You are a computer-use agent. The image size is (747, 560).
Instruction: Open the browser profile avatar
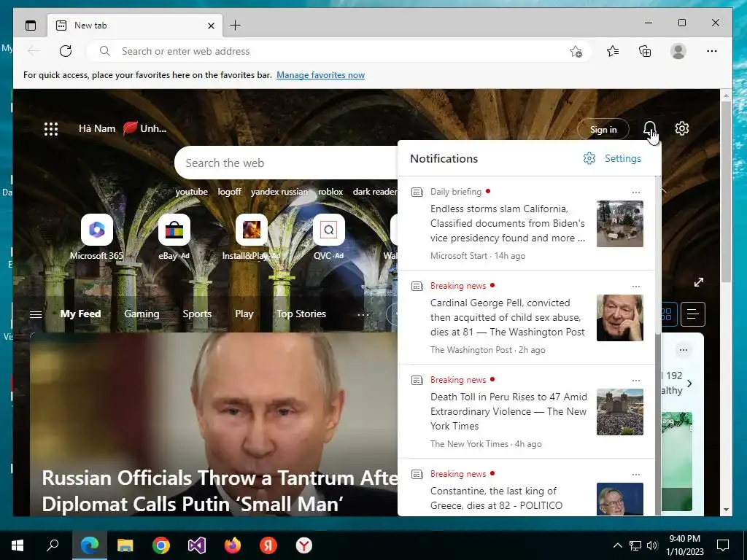pyautogui.click(x=678, y=51)
